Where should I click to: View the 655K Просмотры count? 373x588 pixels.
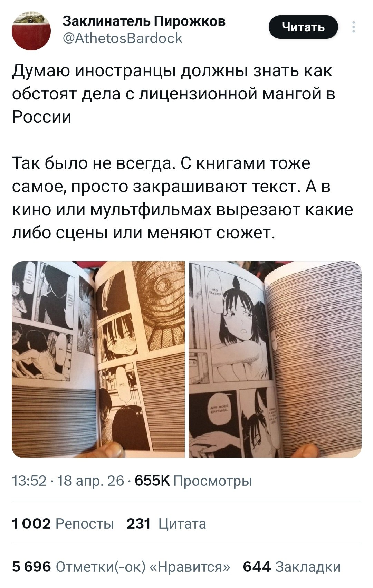click(x=194, y=481)
